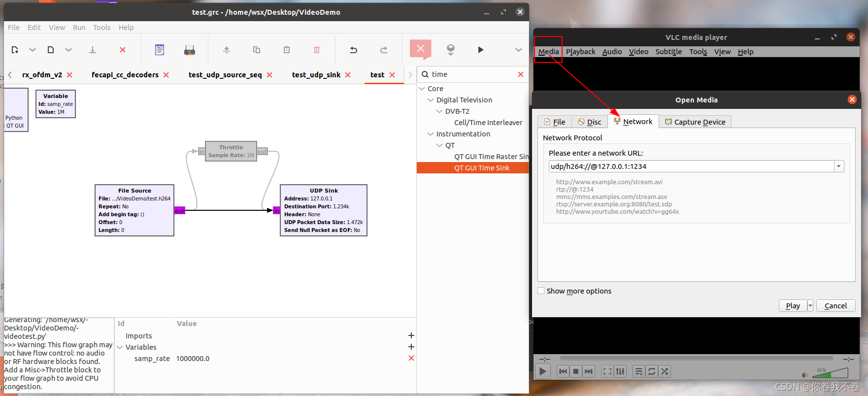The image size is (868, 396).
Task: Open VLC Media menu
Action: tap(548, 52)
